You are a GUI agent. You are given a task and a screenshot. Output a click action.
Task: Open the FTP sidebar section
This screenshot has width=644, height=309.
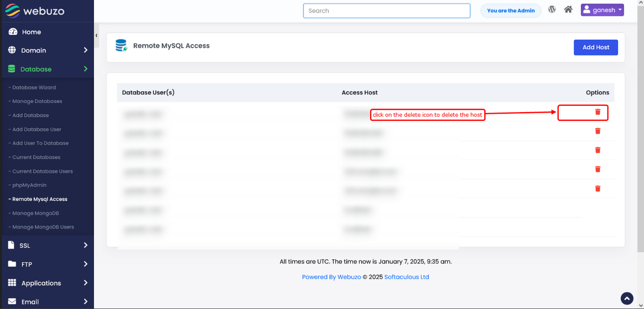point(47,264)
